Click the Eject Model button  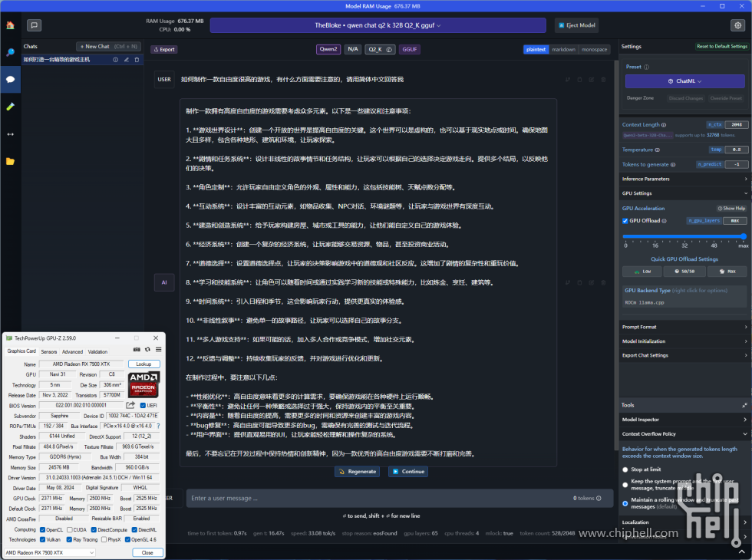[577, 25]
